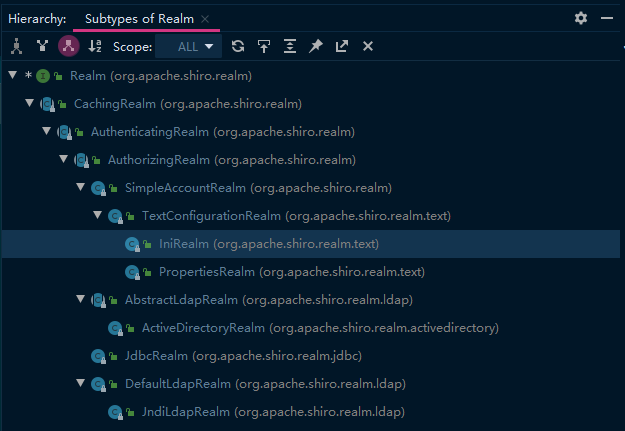Pin the hierarchy tab
This screenshot has width=625, height=431.
pyautogui.click(x=316, y=46)
